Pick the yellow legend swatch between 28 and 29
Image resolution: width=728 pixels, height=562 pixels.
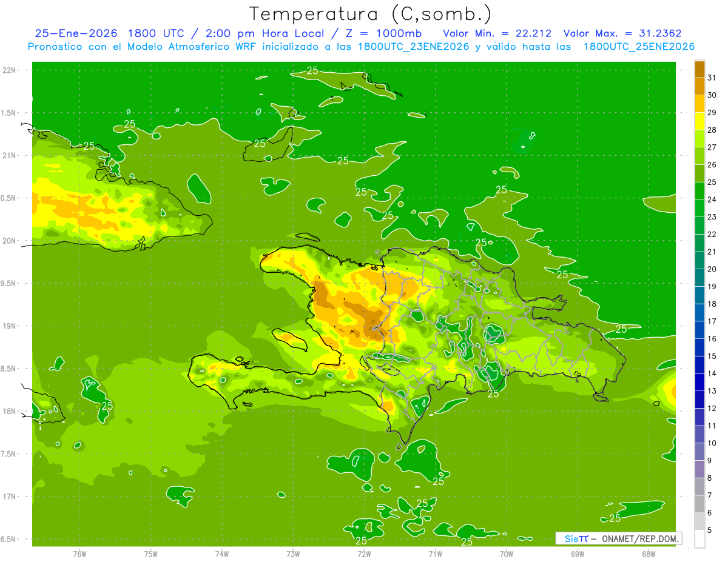[x=699, y=121]
